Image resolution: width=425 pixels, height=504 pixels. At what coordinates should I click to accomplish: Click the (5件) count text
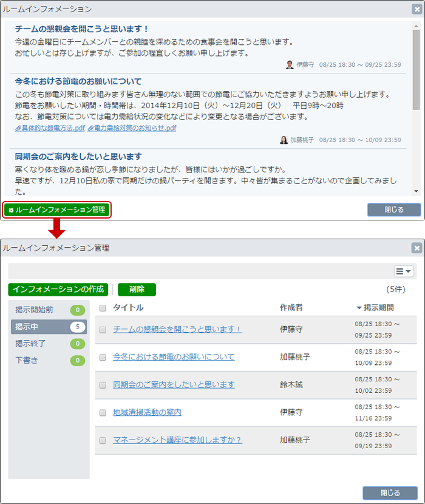396,289
